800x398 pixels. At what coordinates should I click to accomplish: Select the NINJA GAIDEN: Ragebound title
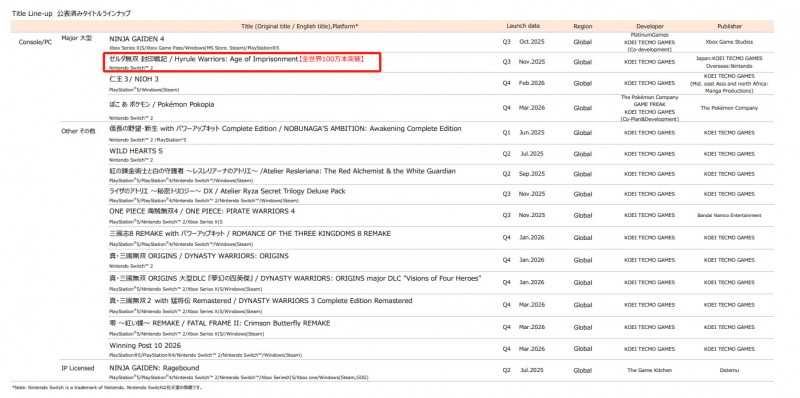pos(154,368)
